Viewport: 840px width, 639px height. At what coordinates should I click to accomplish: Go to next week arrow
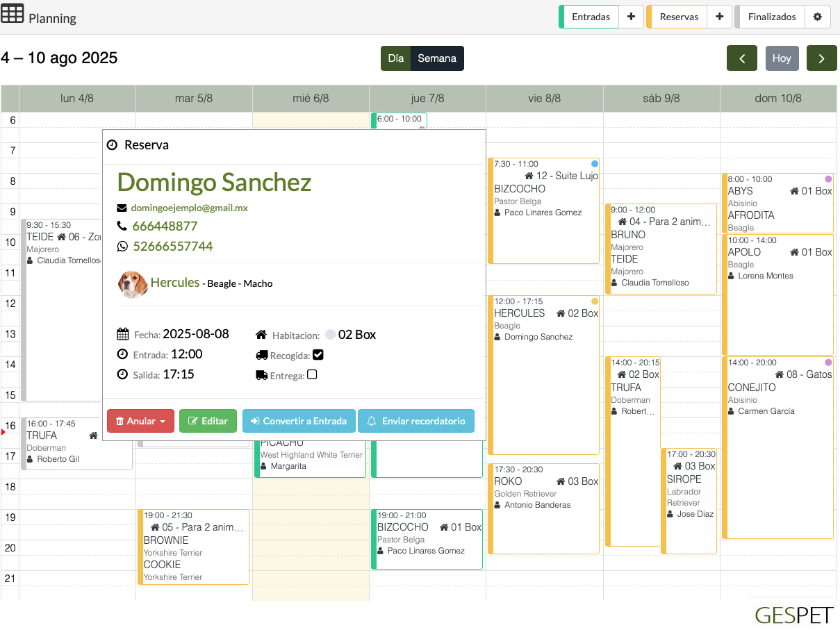[x=821, y=58]
